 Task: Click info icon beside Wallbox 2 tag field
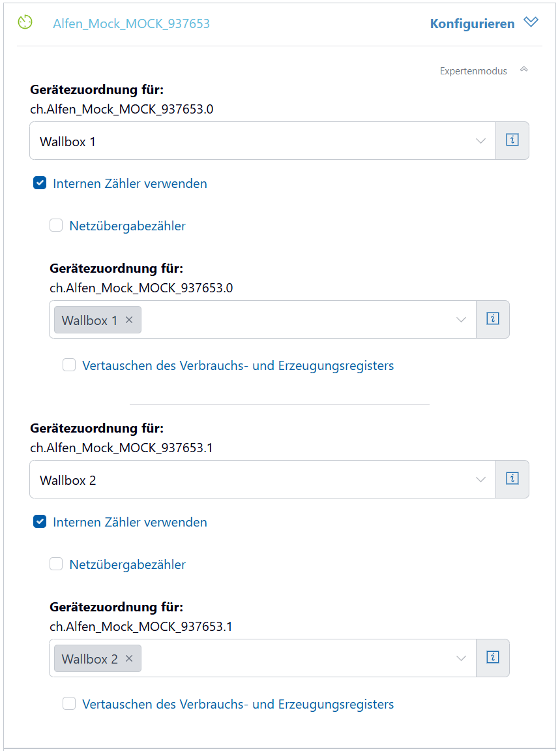point(493,658)
